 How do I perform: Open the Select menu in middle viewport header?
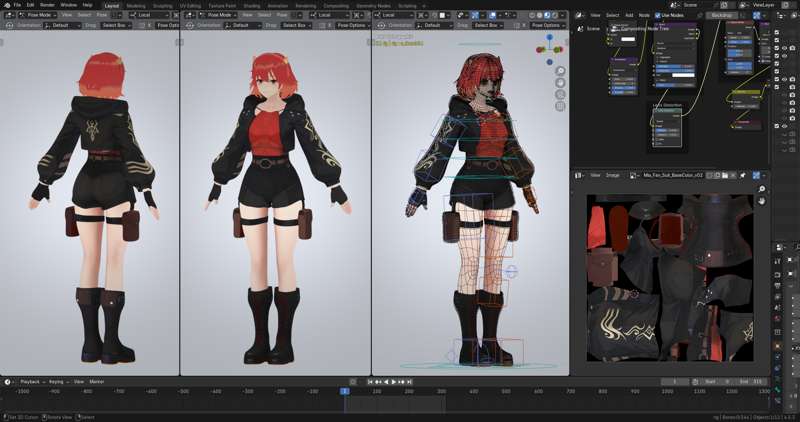[x=264, y=15]
